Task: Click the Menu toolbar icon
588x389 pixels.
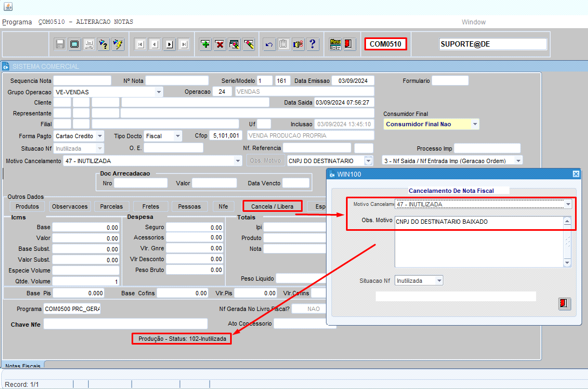Action: pos(335,44)
